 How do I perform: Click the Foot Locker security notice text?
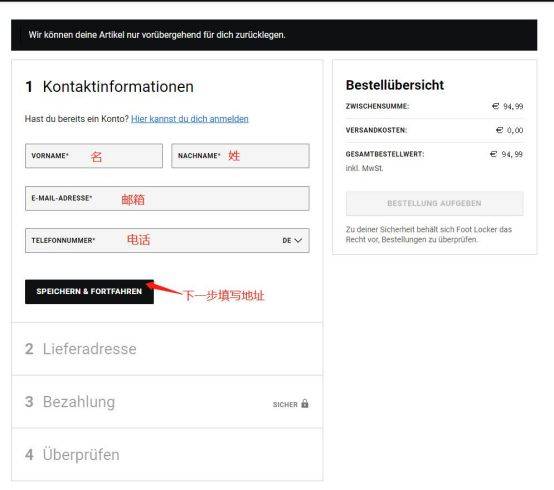click(429, 234)
